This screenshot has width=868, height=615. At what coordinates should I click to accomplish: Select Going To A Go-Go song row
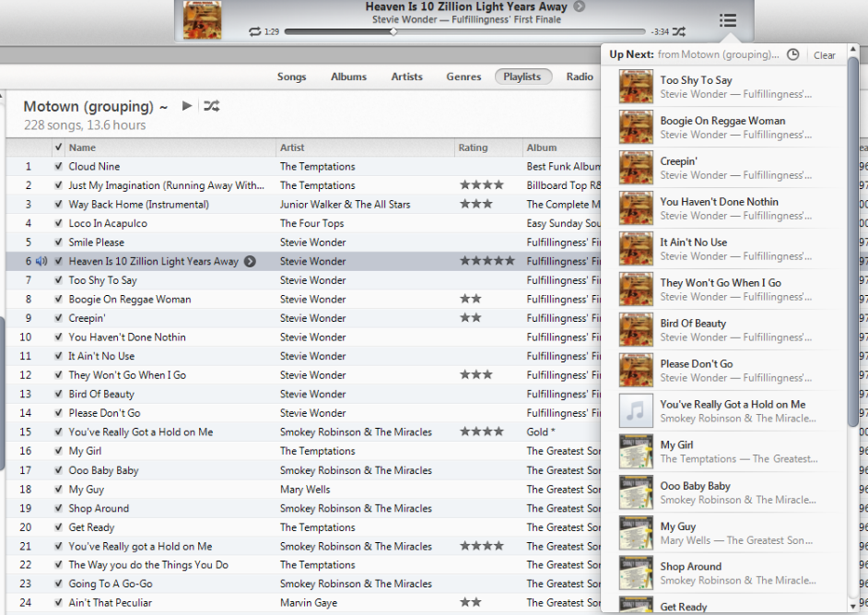303,584
